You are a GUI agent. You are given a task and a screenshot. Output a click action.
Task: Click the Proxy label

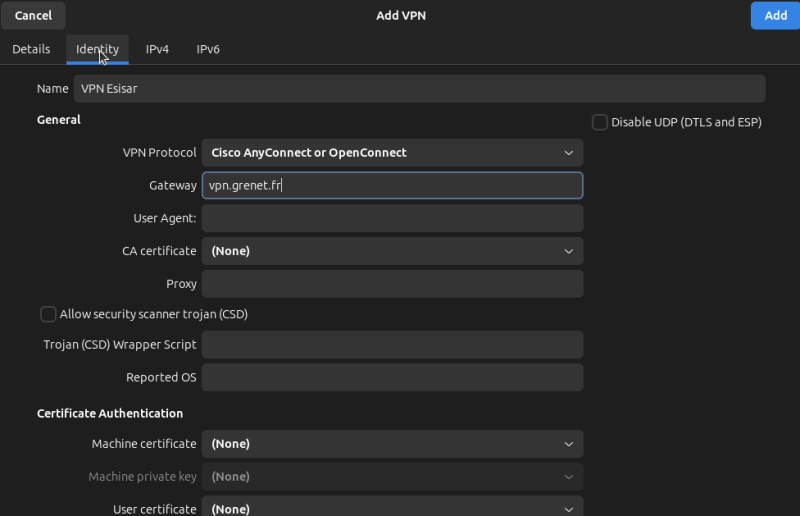181,284
